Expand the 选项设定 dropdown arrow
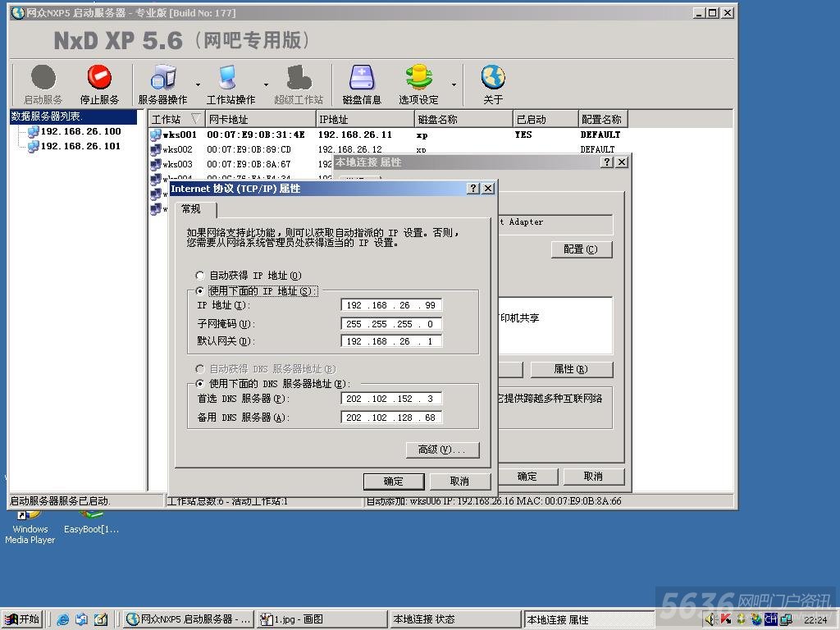840x630 pixels. tap(453, 84)
